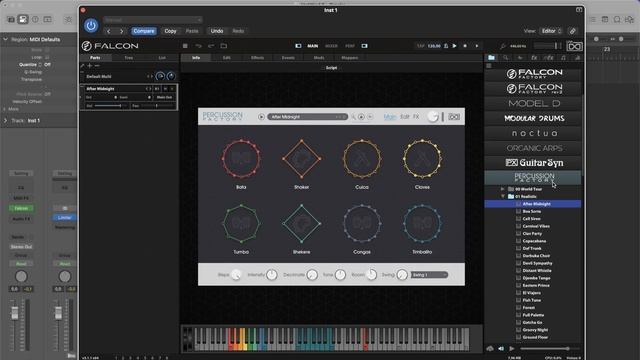The image size is (640, 360).
Task: Select the Parts tab
Action: coord(95,58)
